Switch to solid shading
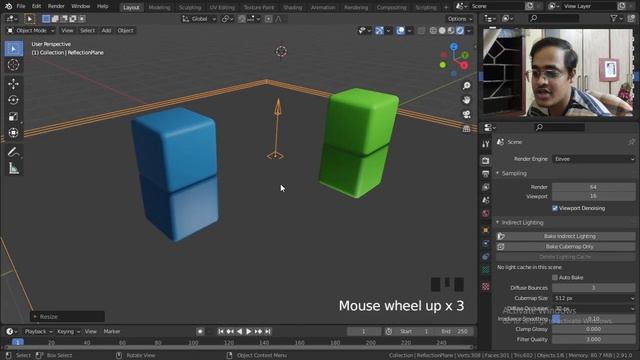 442,30
